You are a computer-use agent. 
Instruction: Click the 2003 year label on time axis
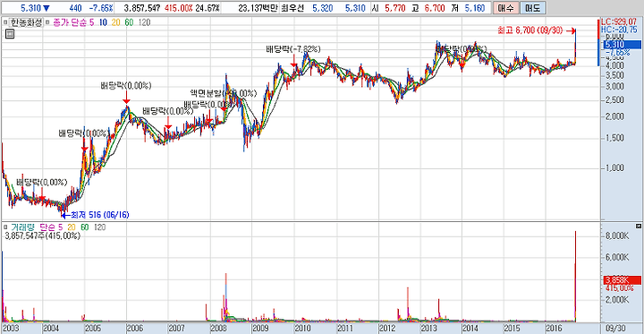click(10, 328)
